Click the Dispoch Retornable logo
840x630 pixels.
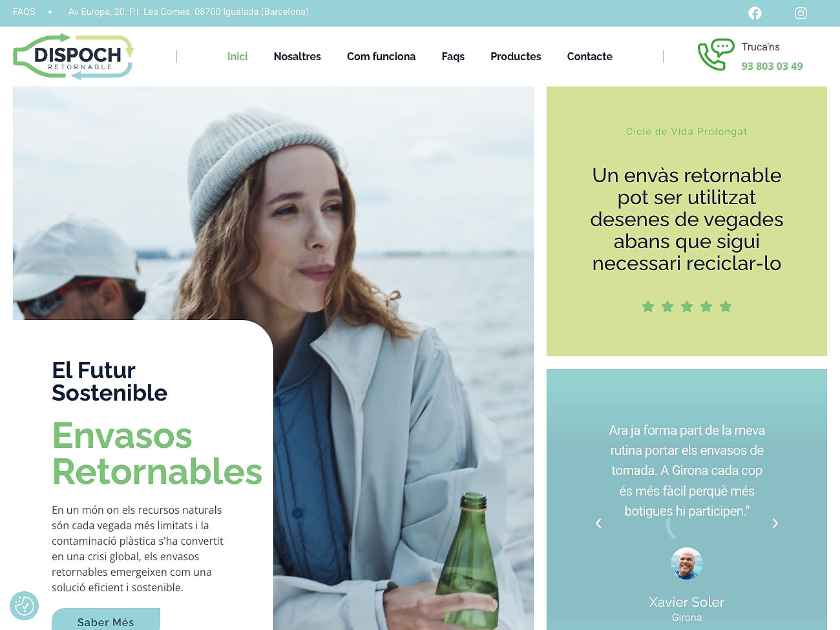74,56
